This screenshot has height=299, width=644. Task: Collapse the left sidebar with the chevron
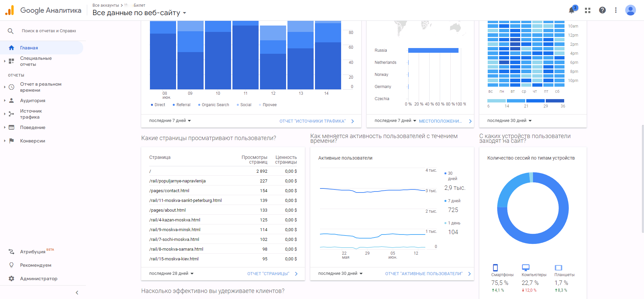point(77,293)
